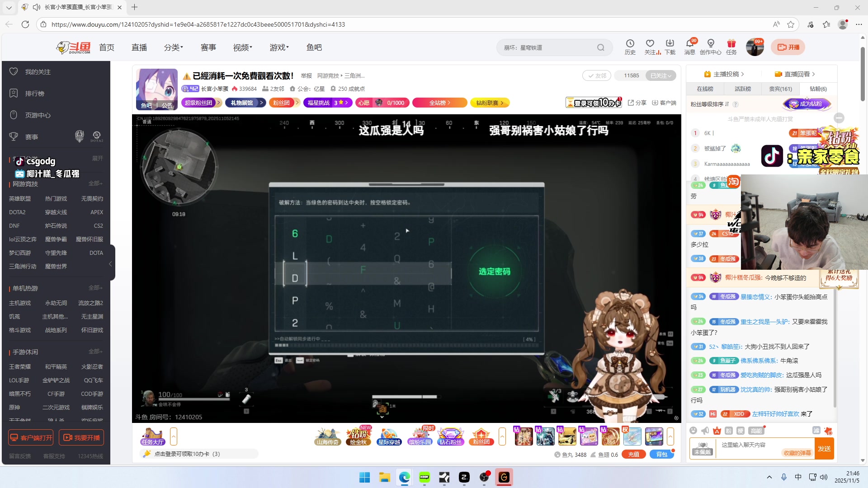Click the megaphone broadcast icon in chat
The height and width of the screenshot is (488, 868).
(x=705, y=431)
